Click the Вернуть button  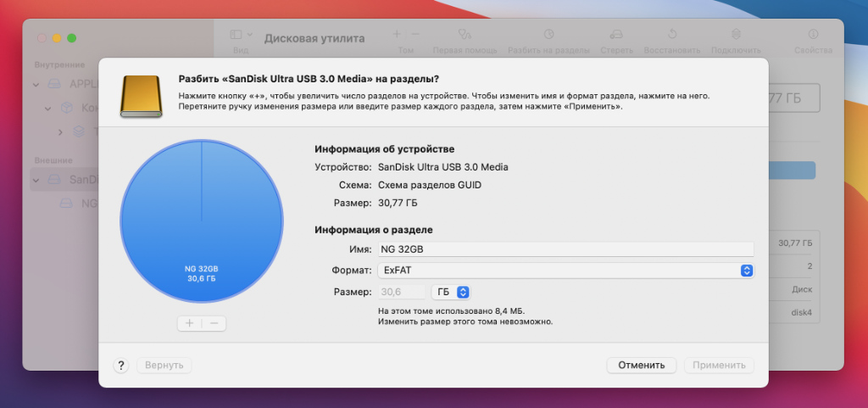coord(164,366)
